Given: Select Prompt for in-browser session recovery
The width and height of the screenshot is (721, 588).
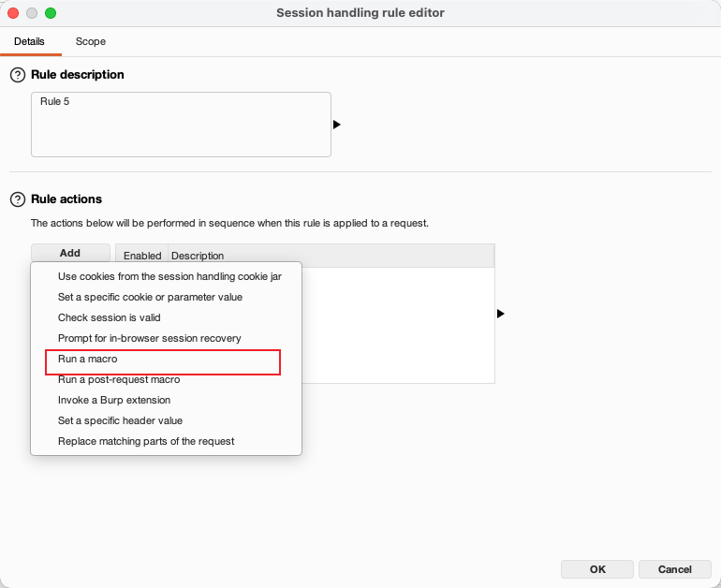Looking at the screenshot, I should tap(166, 338).
